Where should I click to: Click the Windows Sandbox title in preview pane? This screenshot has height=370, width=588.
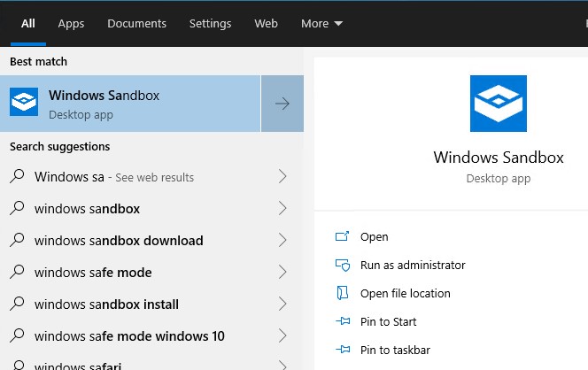499,158
